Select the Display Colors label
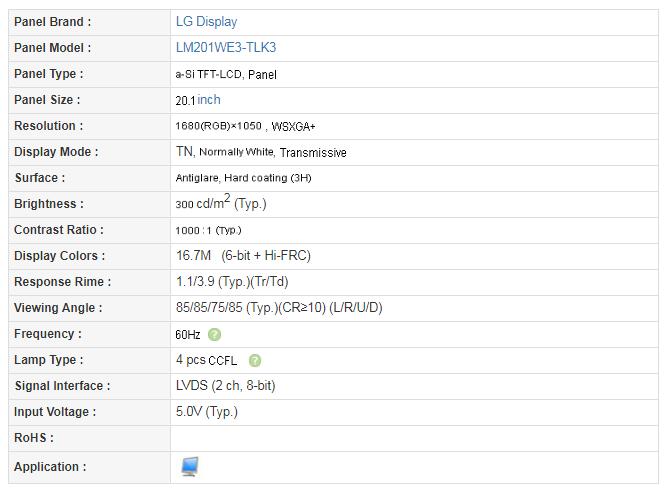 [x=60, y=256]
